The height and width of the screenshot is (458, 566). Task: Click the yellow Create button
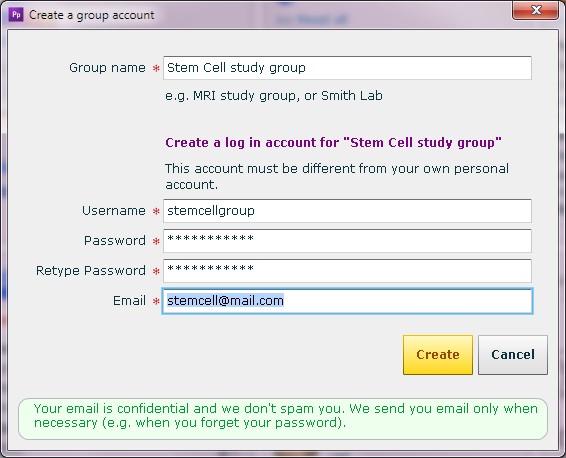tap(438, 355)
